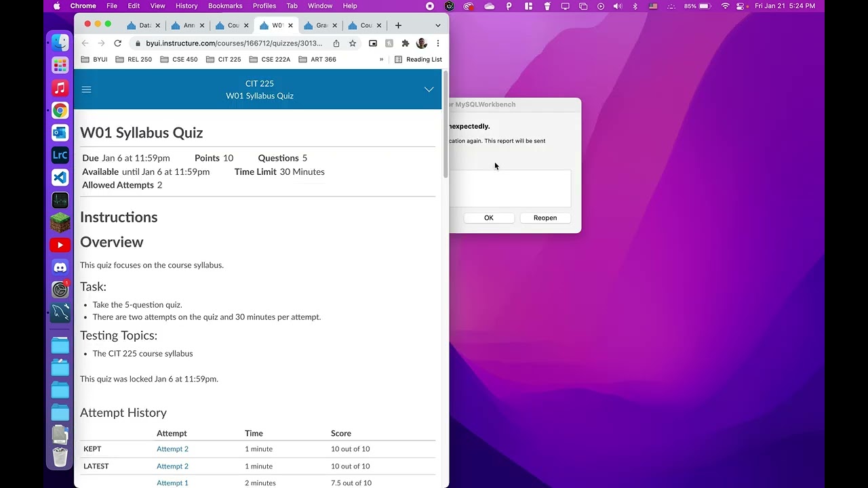Open the LATEST row's Attempt 2 link
This screenshot has width=868, height=488.
click(x=172, y=466)
